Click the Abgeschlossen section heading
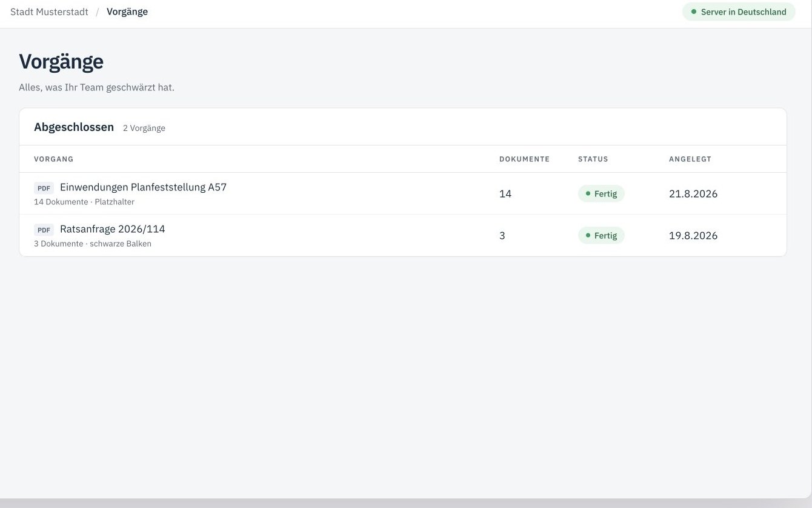The height and width of the screenshot is (508, 812). pyautogui.click(x=74, y=127)
